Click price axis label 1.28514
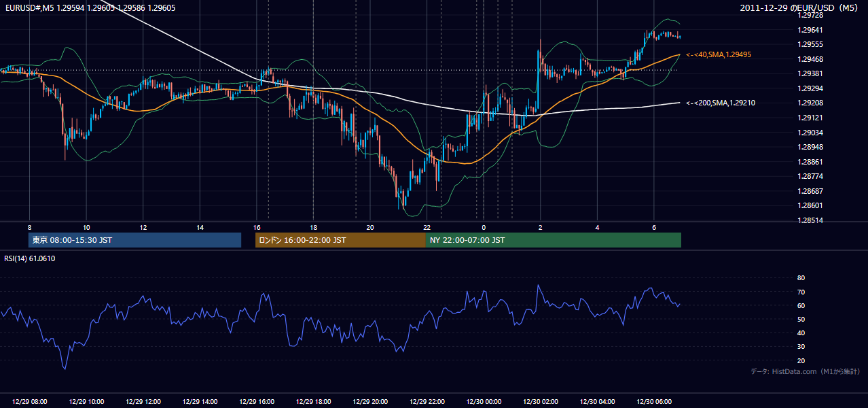Image resolution: width=868 pixels, height=408 pixels. coord(810,220)
